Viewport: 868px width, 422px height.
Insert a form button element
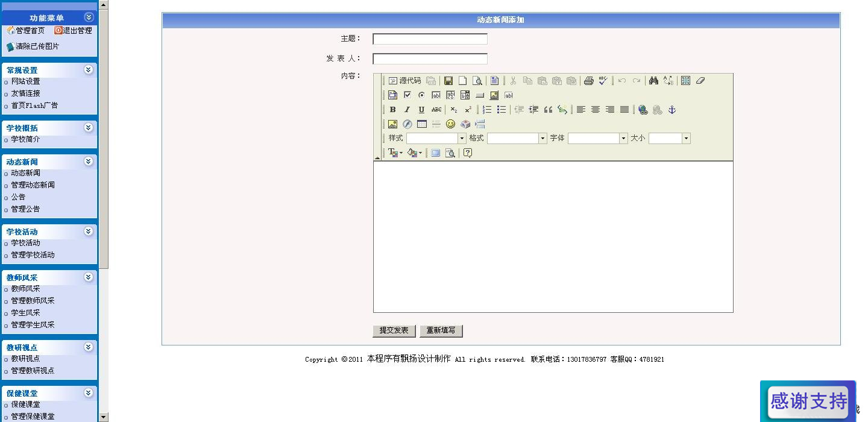click(479, 95)
